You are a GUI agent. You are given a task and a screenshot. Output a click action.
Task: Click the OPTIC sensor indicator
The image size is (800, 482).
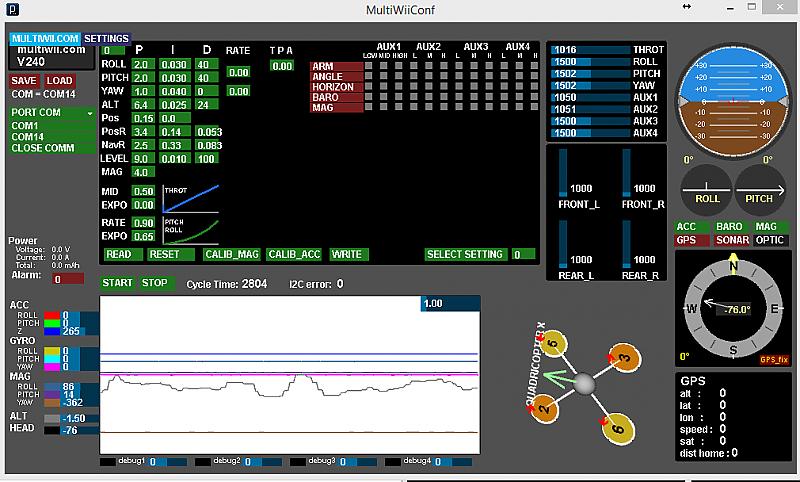[771, 240]
